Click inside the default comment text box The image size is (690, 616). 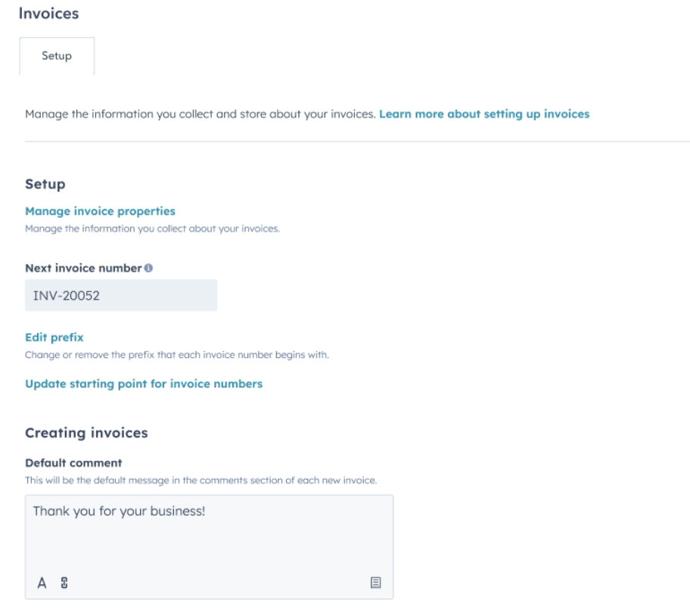point(208,530)
